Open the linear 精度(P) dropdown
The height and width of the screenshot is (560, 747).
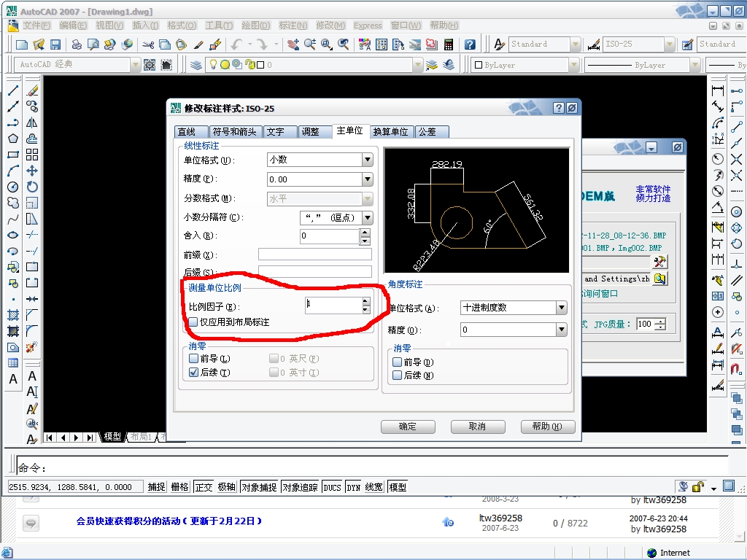click(x=368, y=179)
